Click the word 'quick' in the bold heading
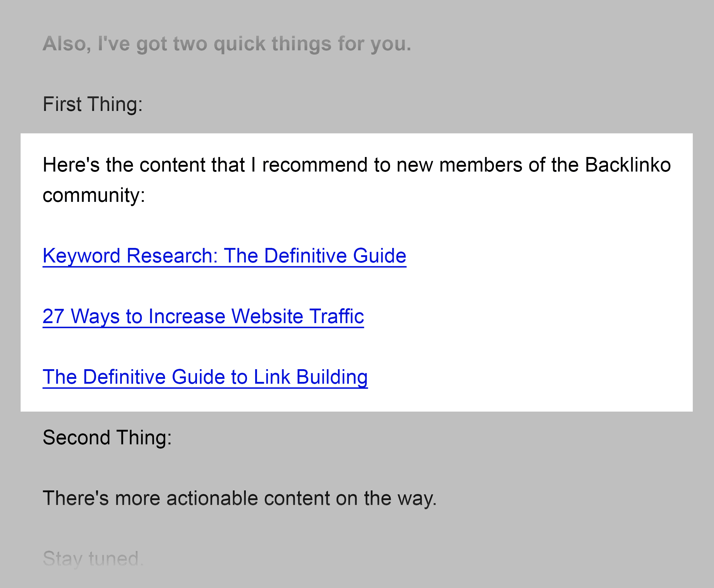The width and height of the screenshot is (714, 588). pyautogui.click(x=239, y=44)
